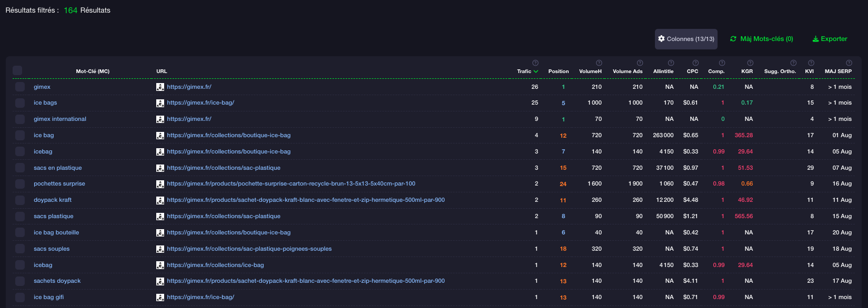
Task: Click the site favicon in the 'ice bag' row
Action: click(x=160, y=136)
